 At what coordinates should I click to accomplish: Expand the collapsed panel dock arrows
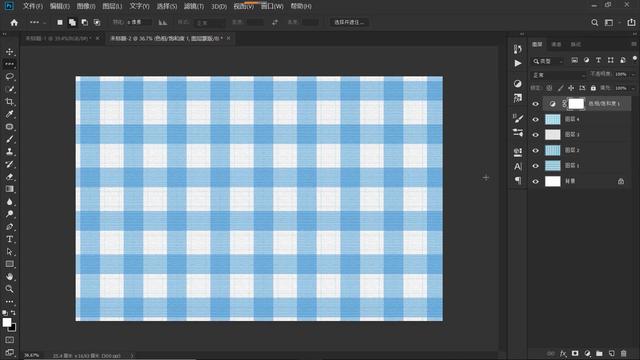pyautogui.click(x=522, y=34)
